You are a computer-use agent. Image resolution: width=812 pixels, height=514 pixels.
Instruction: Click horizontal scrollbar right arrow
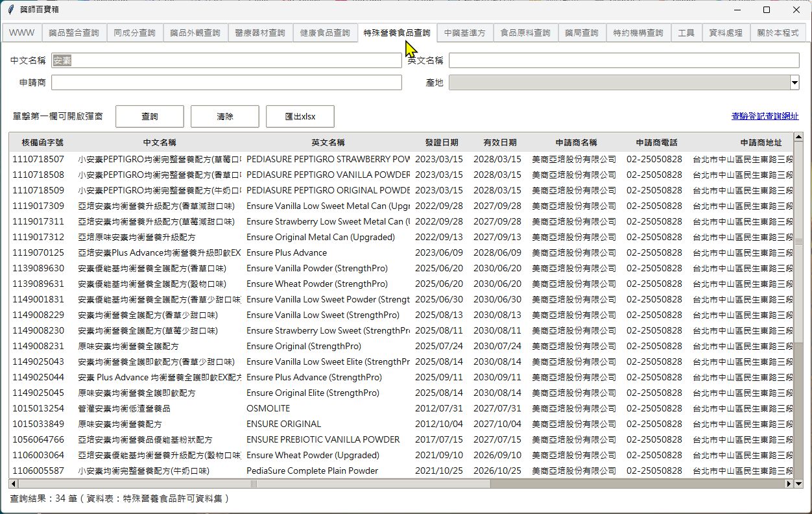789,483
